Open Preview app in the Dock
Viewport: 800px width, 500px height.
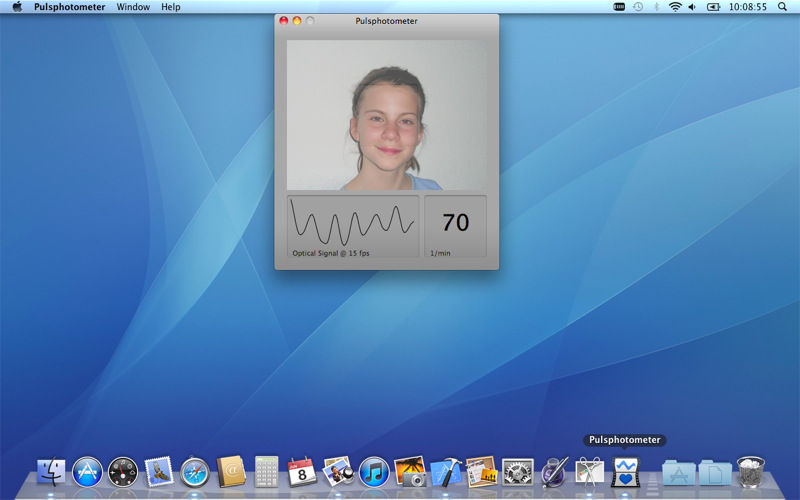(338, 471)
